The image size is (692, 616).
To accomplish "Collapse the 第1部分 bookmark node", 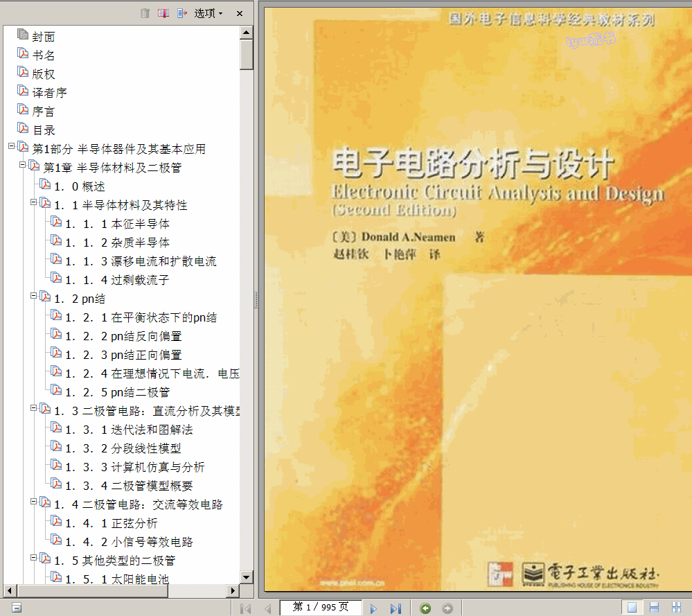I will (11, 146).
